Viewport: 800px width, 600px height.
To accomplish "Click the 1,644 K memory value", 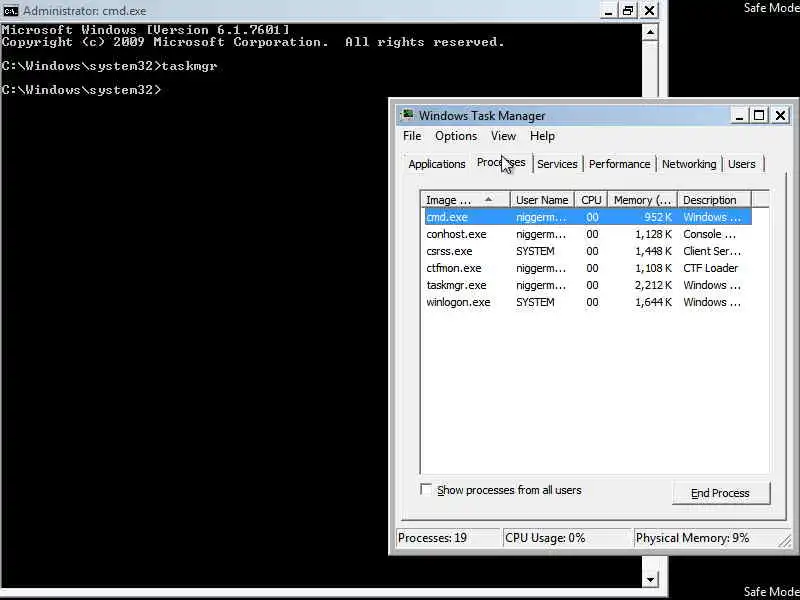I will (x=654, y=302).
